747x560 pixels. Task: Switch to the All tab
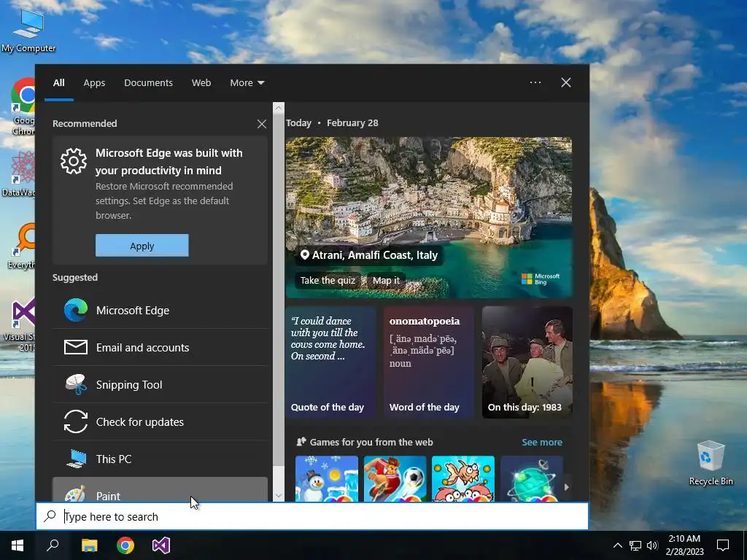tap(58, 83)
